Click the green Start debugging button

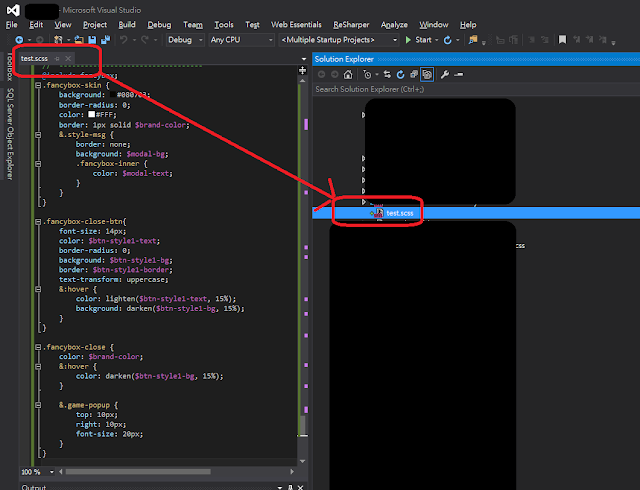click(x=419, y=40)
